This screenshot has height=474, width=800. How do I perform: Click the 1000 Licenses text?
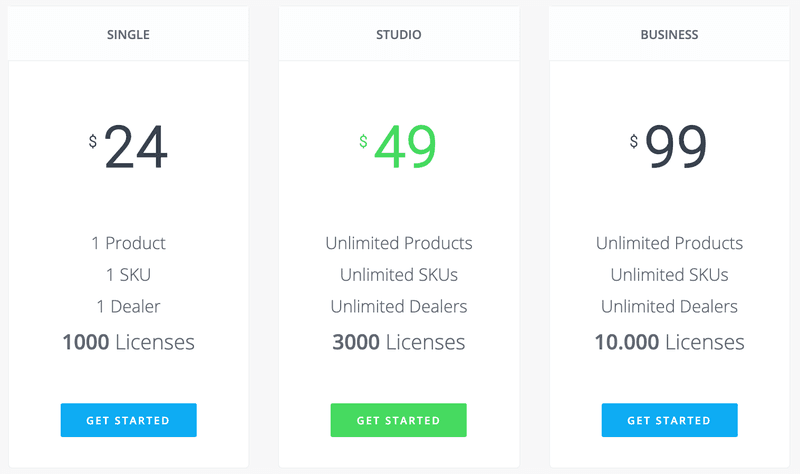tap(128, 342)
